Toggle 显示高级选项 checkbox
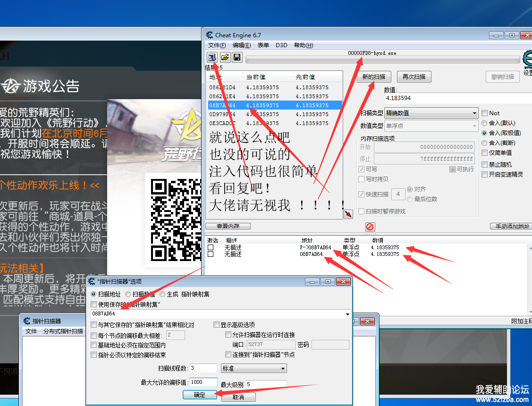The height and width of the screenshot is (406, 532). 217,325
